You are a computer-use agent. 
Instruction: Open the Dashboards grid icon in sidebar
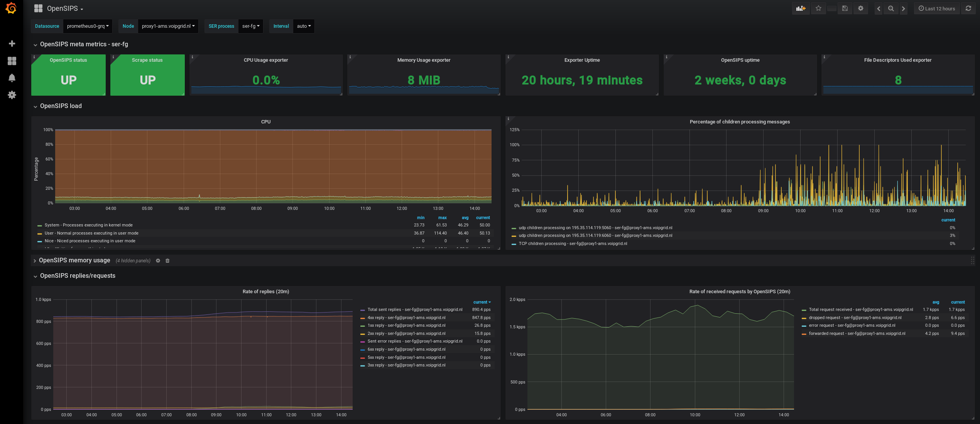pos(12,61)
